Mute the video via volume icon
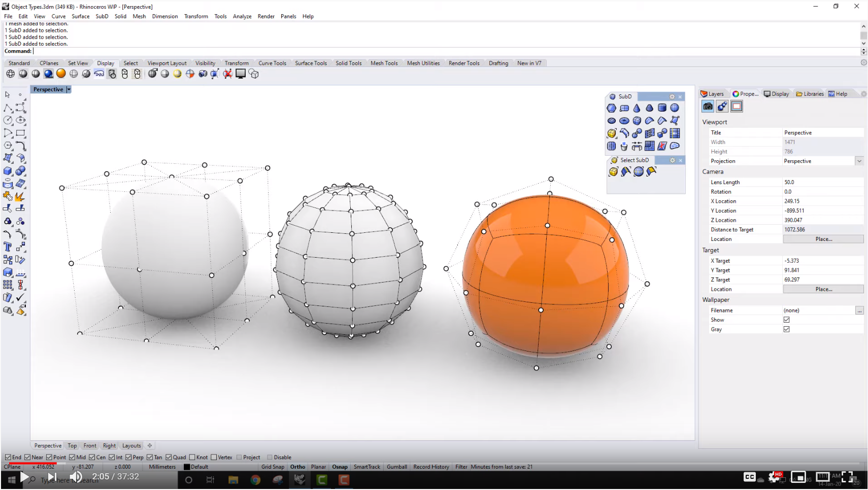The image size is (868, 490). [76, 477]
